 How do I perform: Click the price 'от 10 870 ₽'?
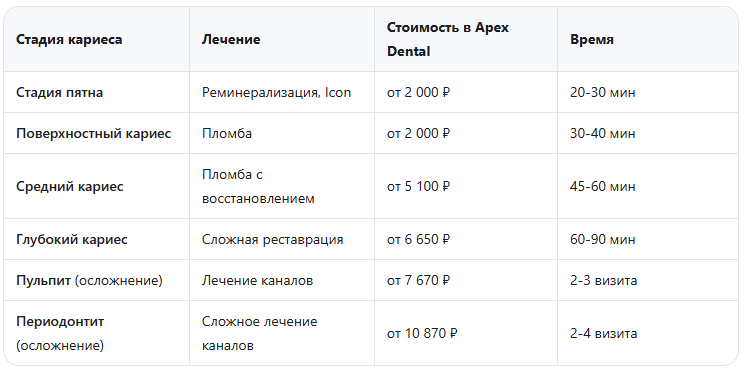coord(422,333)
